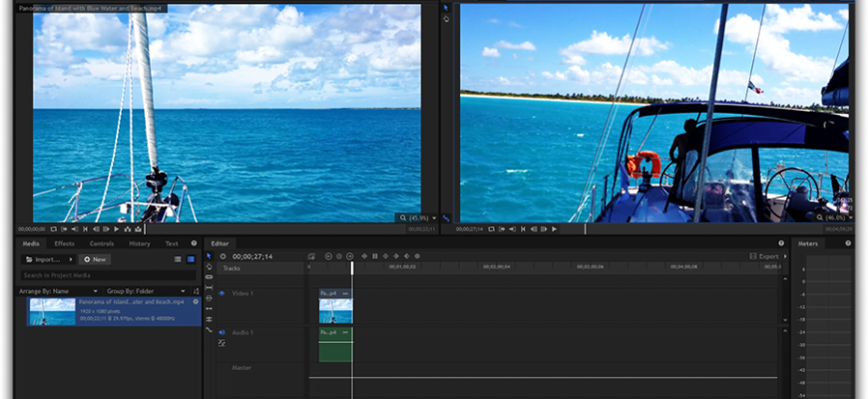This screenshot has height=399, width=868.
Task: Set Out point in the Viewer
Action: (x=512, y=229)
